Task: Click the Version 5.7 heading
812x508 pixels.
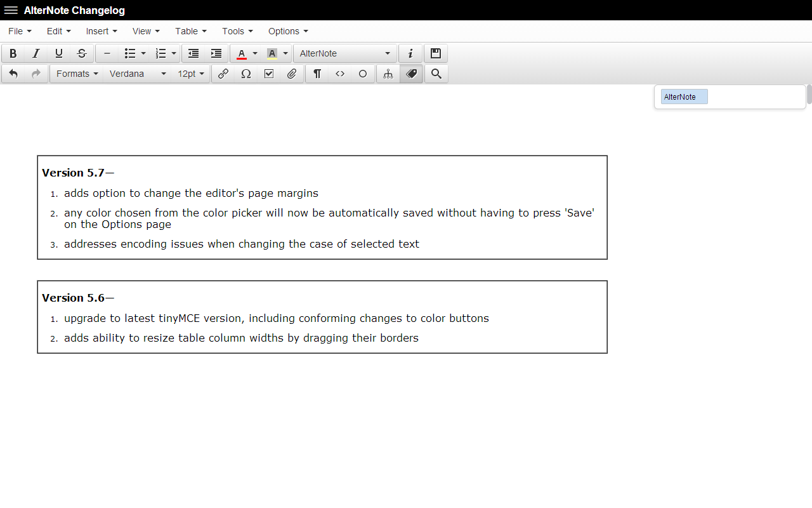Action: [78, 173]
